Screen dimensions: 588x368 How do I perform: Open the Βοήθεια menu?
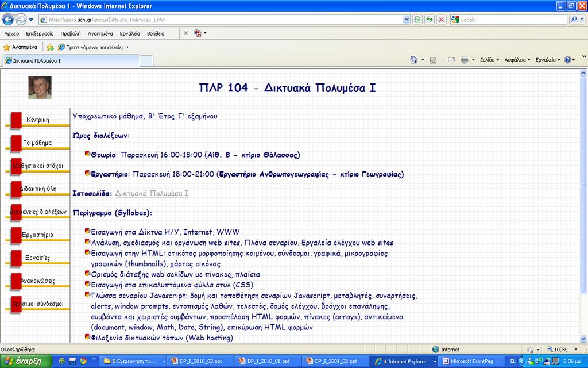click(156, 33)
